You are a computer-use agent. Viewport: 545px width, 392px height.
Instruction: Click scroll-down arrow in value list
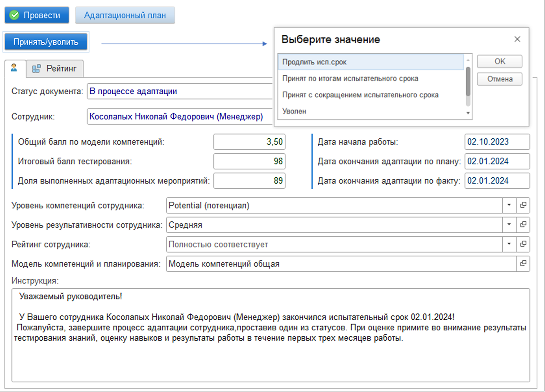pyautogui.click(x=468, y=113)
